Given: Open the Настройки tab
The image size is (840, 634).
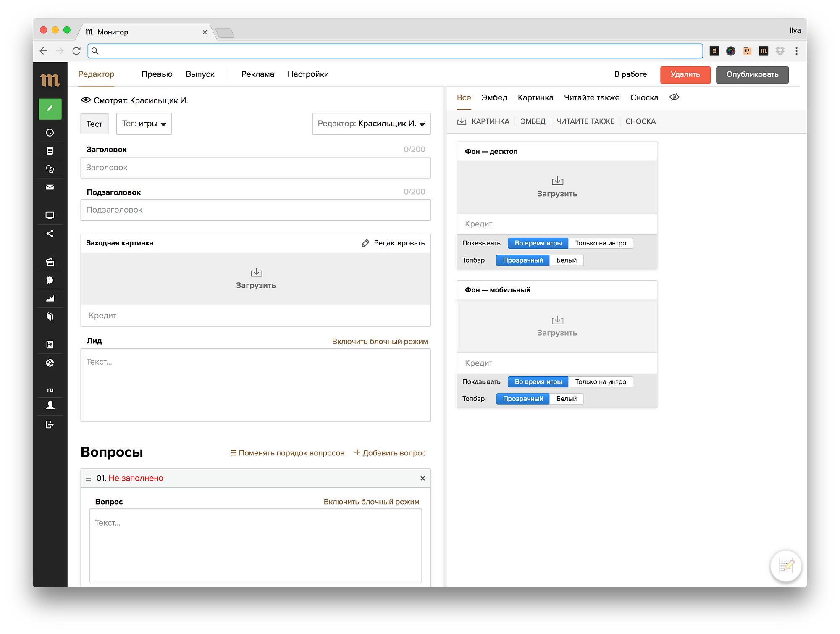Looking at the screenshot, I should coord(308,74).
